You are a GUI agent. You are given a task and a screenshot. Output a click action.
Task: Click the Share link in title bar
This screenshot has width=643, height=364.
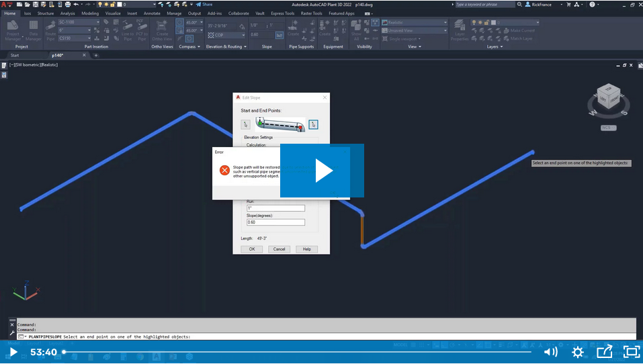click(x=204, y=5)
